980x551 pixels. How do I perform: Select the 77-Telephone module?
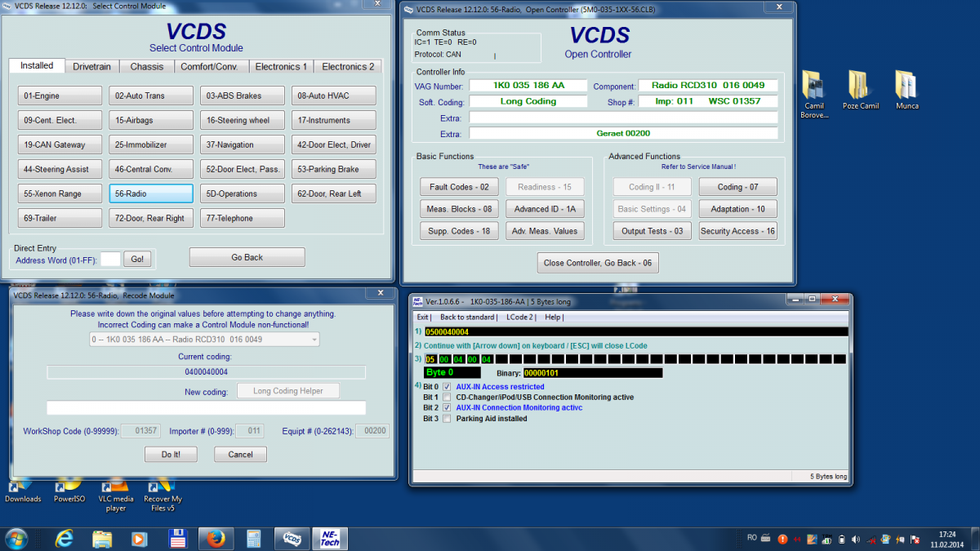(243, 218)
